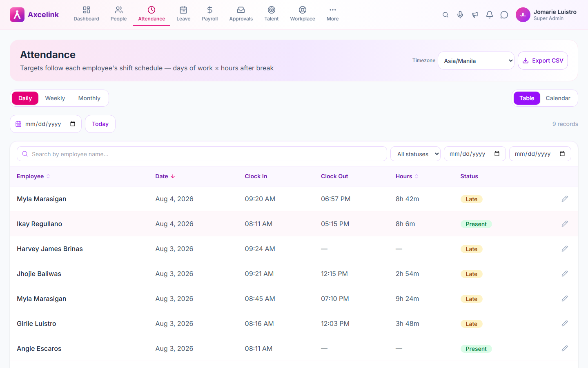588x368 pixels.
Task: Open the notifications bell
Action: (x=490, y=15)
